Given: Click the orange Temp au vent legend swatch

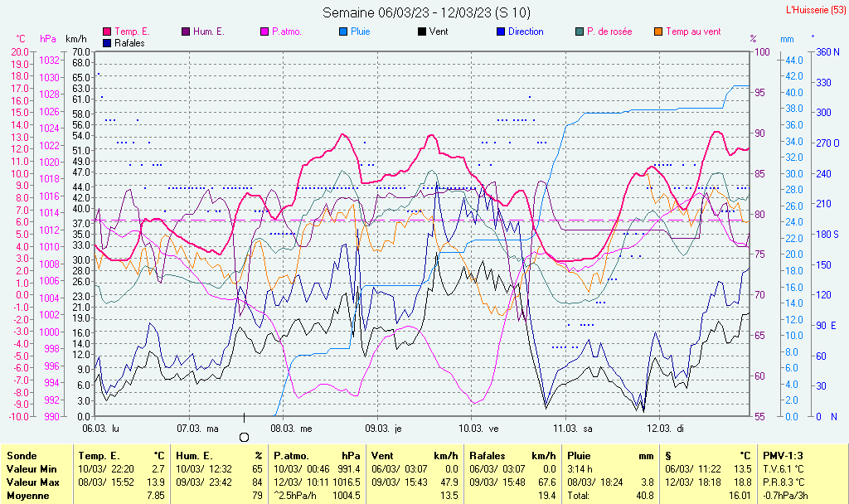Looking at the screenshot, I should pos(658,32).
